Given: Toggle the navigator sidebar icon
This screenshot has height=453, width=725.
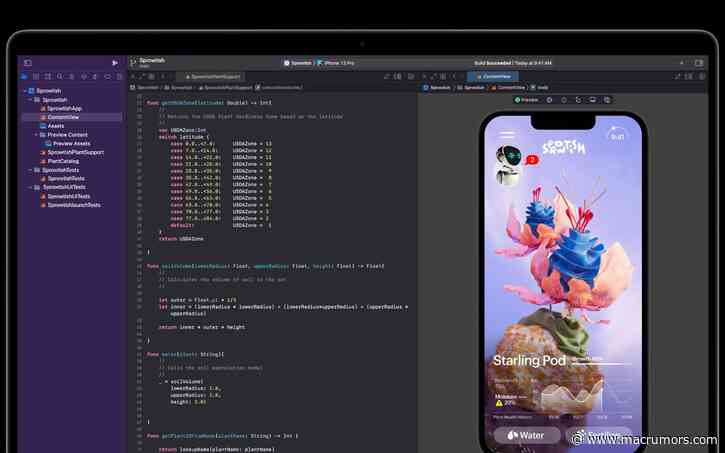Looking at the screenshot, I should click(28, 63).
